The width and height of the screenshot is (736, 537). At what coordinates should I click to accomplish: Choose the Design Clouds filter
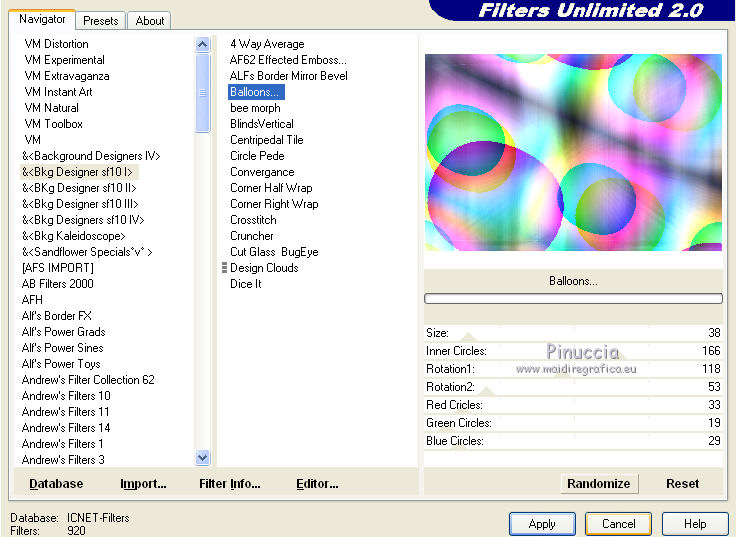[264, 268]
